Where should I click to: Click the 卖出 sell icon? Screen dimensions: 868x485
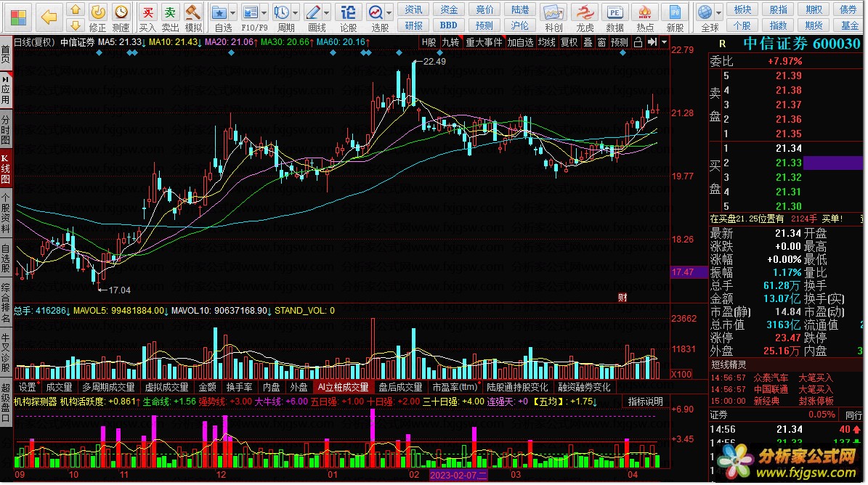coord(170,12)
